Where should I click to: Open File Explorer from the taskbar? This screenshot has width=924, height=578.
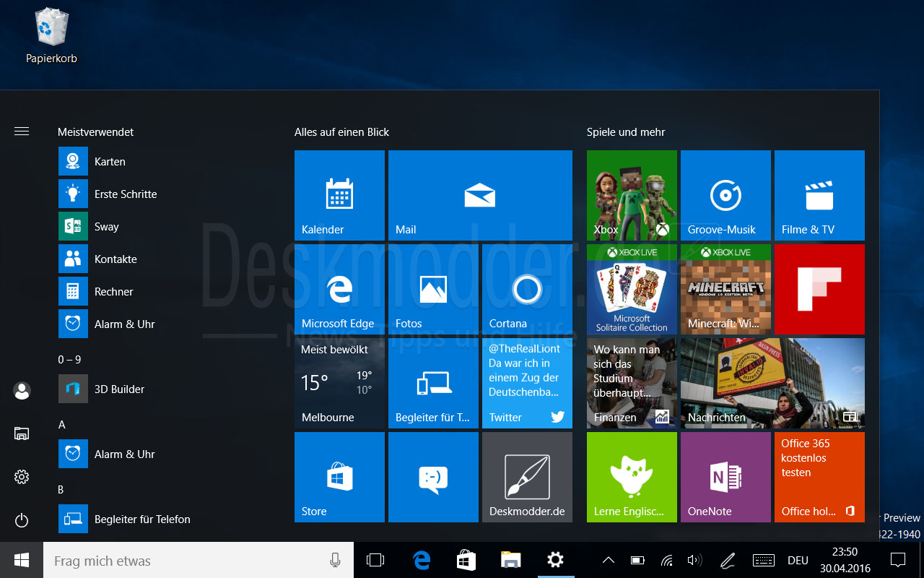point(511,560)
